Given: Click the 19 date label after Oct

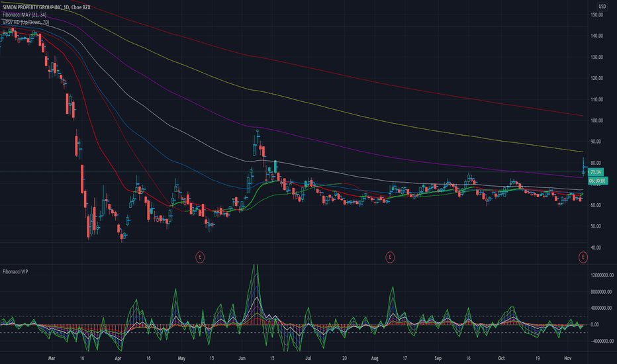Looking at the screenshot, I should (x=538, y=359).
